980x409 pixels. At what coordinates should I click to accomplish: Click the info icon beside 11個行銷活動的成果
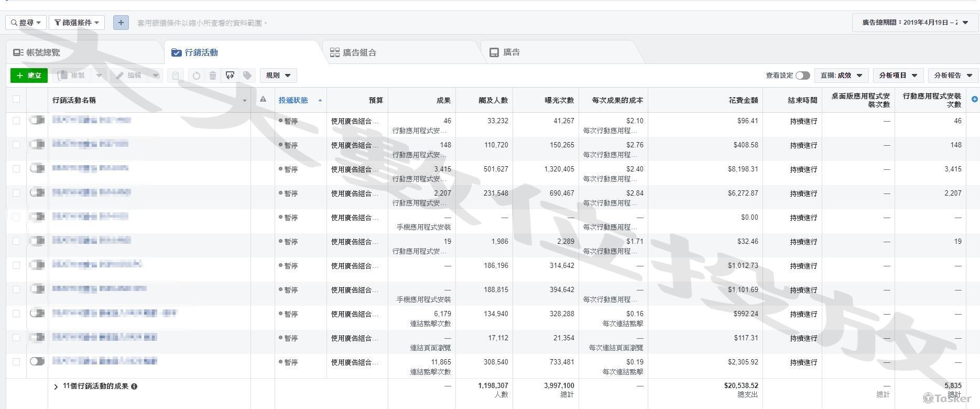(x=135, y=386)
